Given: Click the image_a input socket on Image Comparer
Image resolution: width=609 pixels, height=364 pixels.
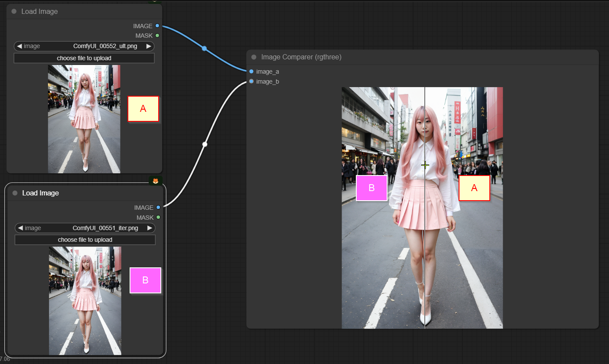Looking at the screenshot, I should (251, 71).
